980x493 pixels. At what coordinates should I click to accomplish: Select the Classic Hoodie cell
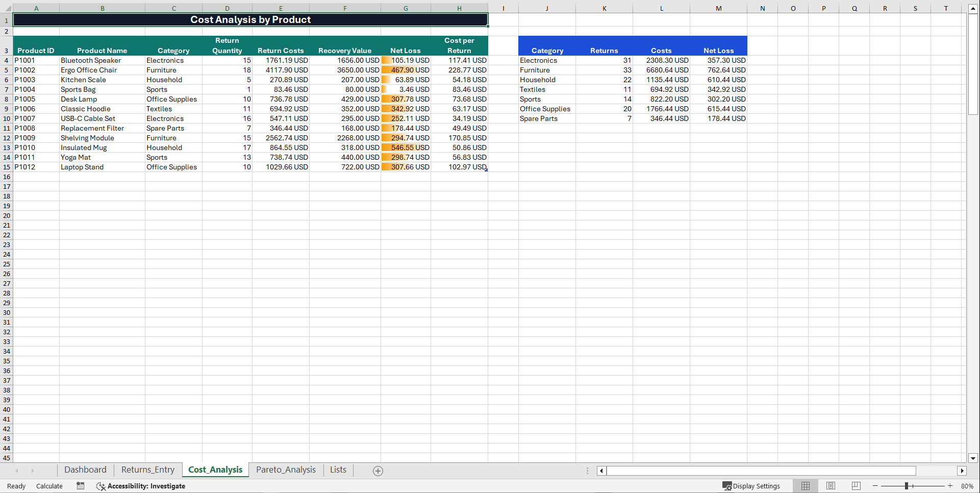tap(102, 109)
